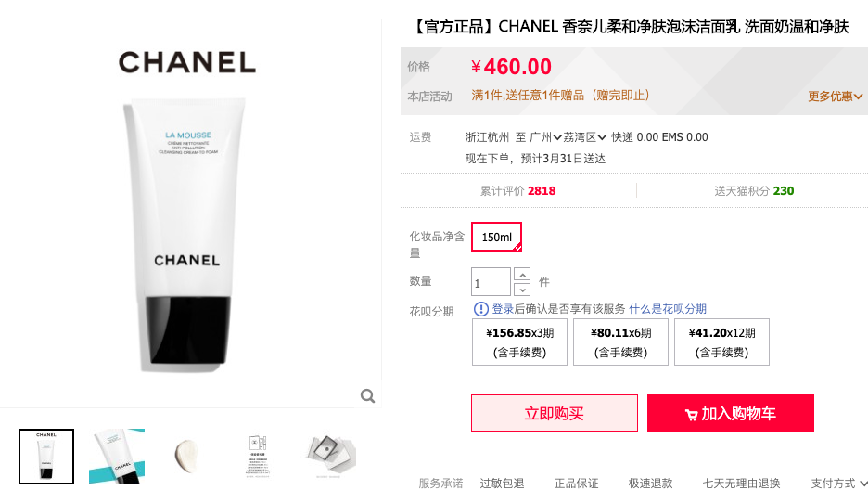The height and width of the screenshot is (503, 868).
Task: Select the angled tube teal thumbnail
Action: (117, 457)
